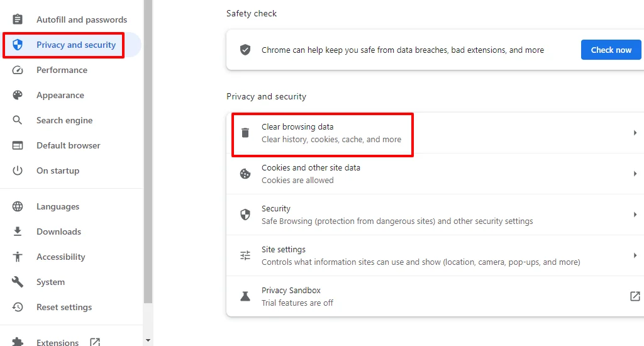Click the Search engine magnifier icon
Screen dimensions: 644x346
[x=17, y=120]
